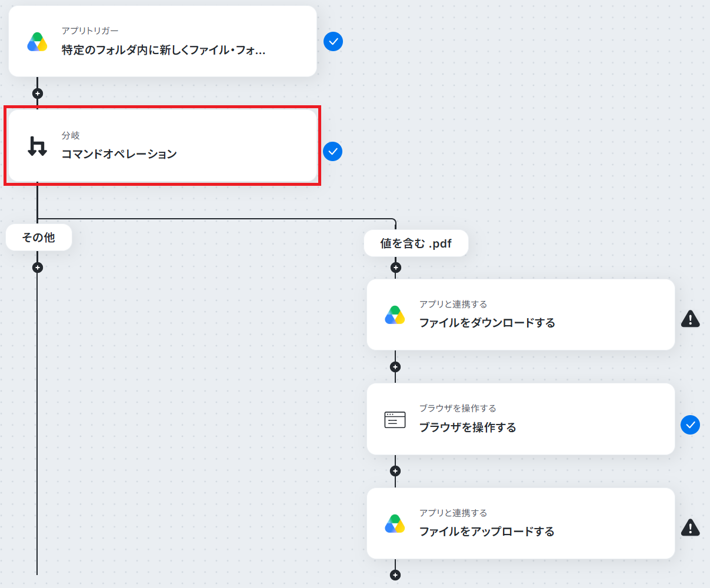
Task: Add a step after ファイルをダウンロードする
Action: click(x=395, y=367)
